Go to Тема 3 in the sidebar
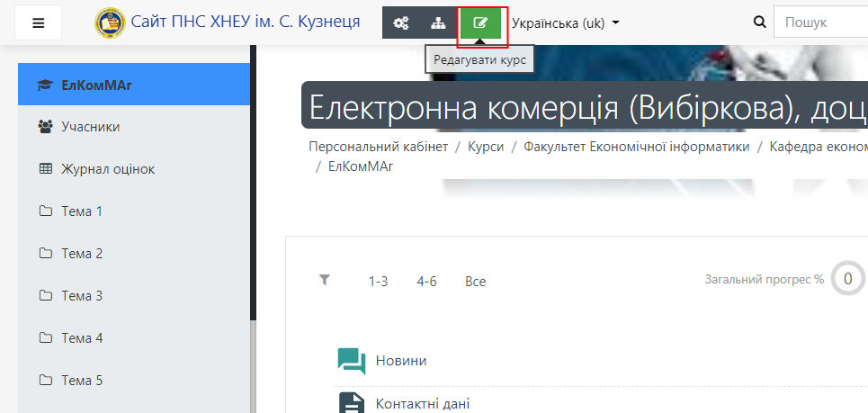Screen dimensions: 868x413 click(x=134, y=296)
